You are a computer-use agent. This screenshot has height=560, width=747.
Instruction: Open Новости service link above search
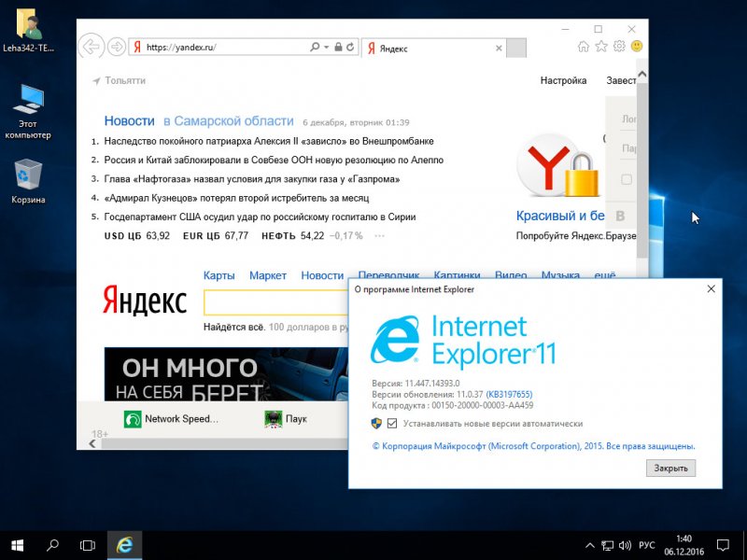(322, 275)
